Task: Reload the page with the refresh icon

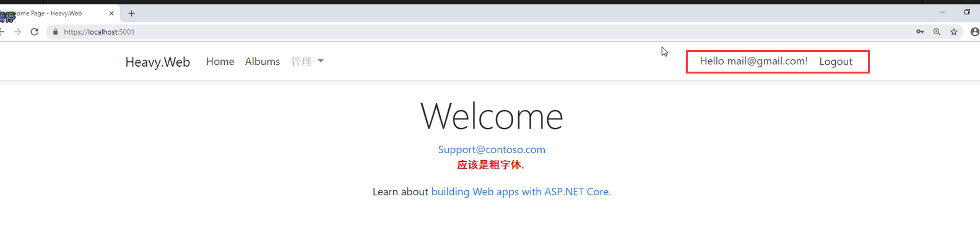Action: click(x=35, y=32)
